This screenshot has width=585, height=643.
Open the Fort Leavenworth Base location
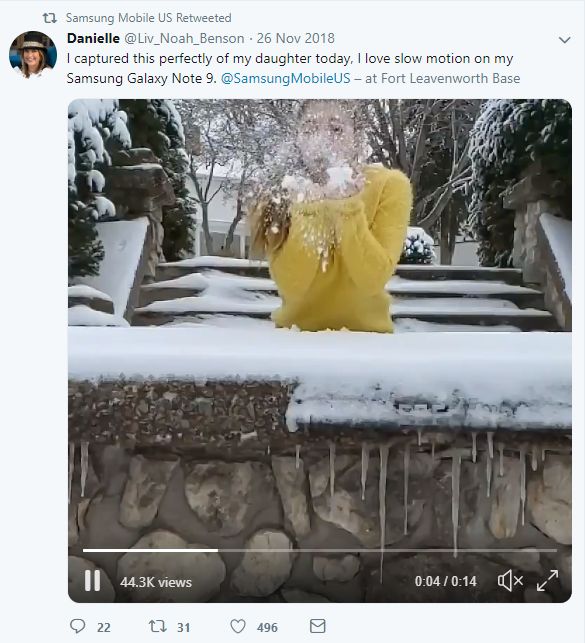(451, 78)
